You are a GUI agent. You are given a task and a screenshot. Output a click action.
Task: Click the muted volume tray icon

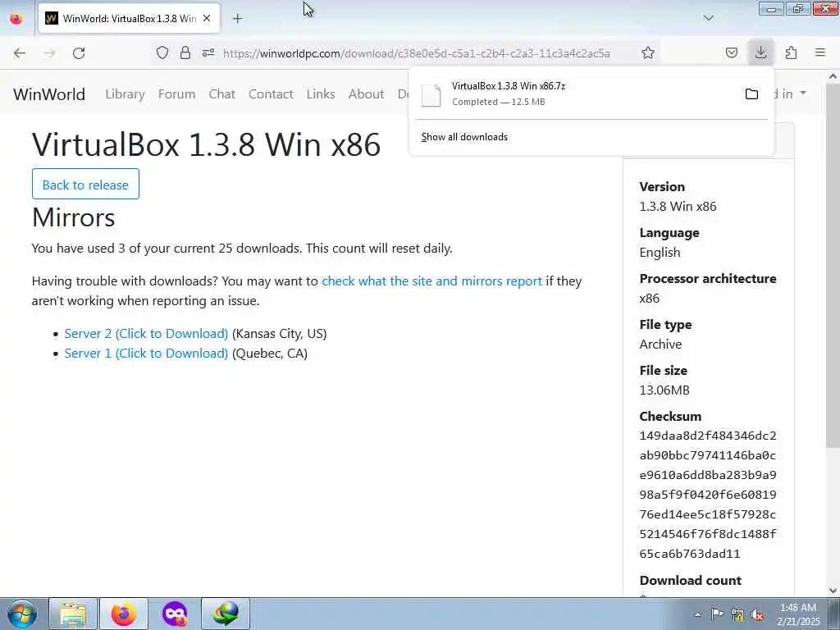point(757,615)
